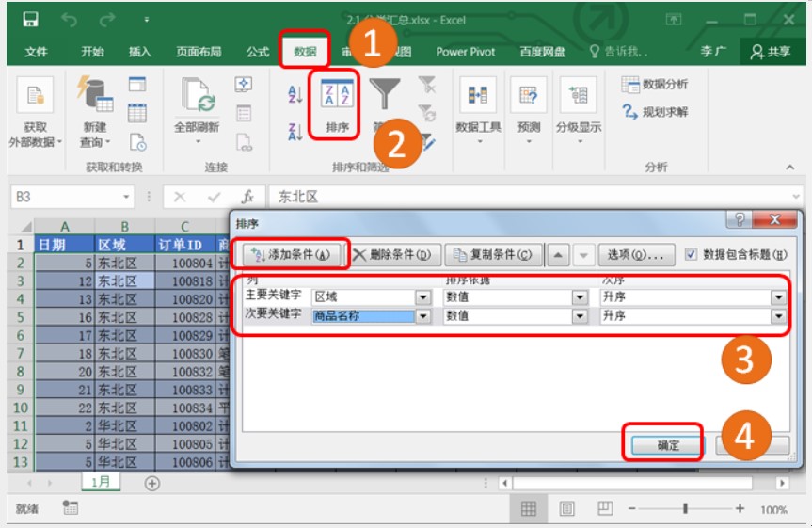Sort ascending A to Z icon
Screen dimensions: 812x528
[295, 95]
